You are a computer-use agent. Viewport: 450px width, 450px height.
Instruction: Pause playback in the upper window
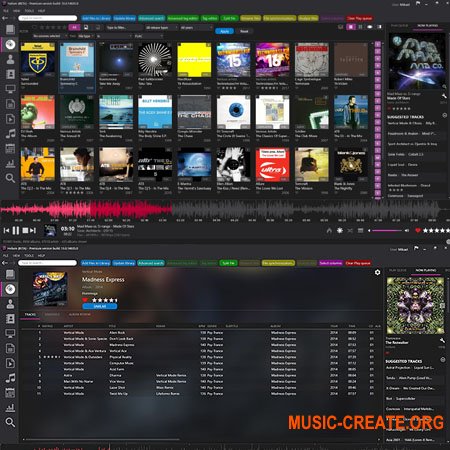click(x=16, y=230)
